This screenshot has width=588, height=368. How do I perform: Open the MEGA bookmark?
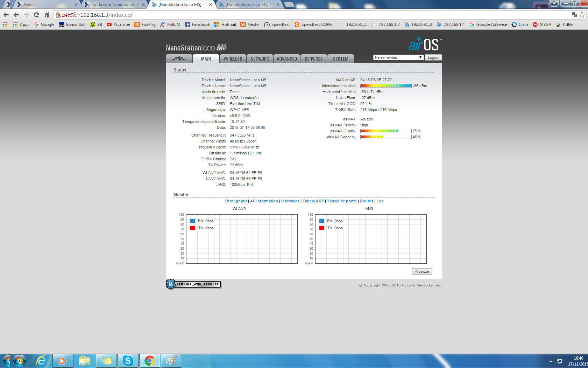point(542,25)
